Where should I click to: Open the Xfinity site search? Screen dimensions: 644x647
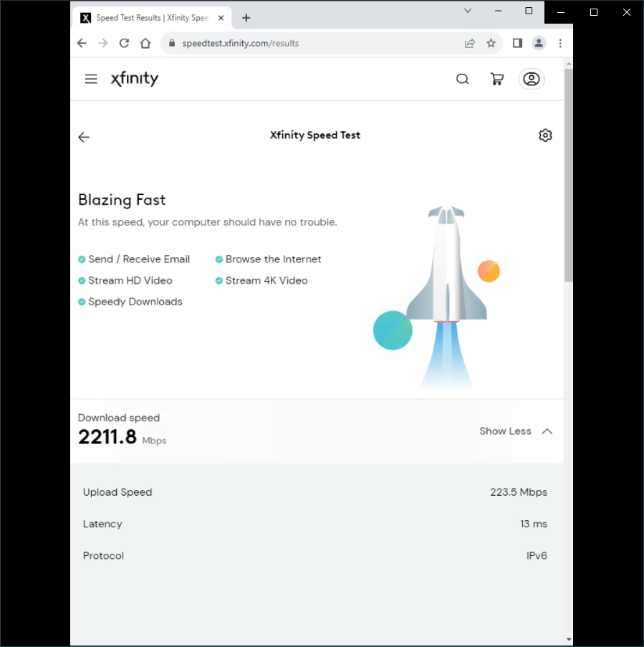point(463,79)
